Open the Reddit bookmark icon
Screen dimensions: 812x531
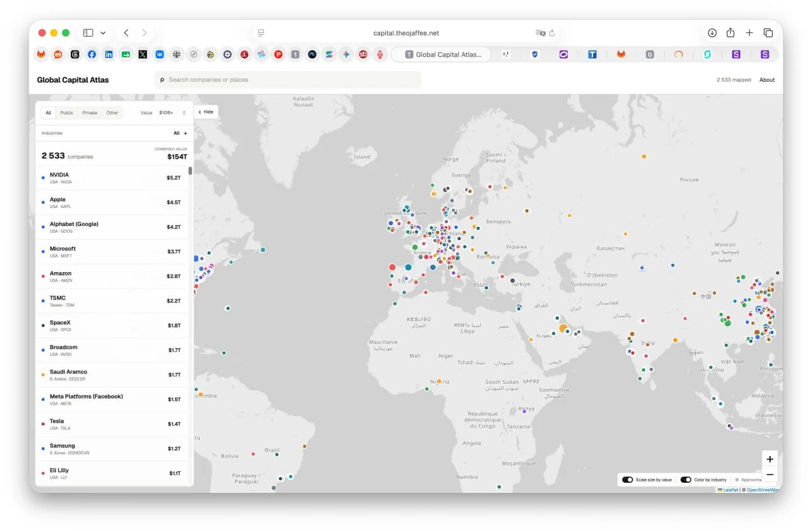pos(58,55)
